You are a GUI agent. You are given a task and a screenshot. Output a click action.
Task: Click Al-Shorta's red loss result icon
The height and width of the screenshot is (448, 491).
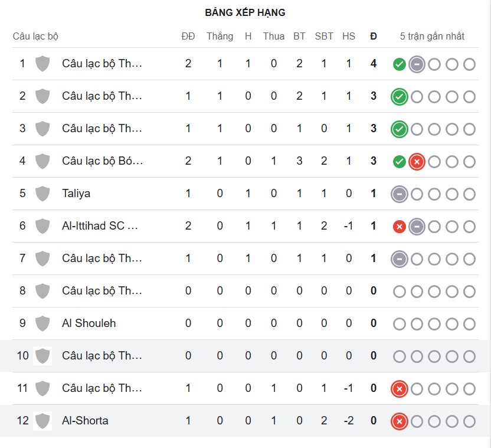point(400,421)
